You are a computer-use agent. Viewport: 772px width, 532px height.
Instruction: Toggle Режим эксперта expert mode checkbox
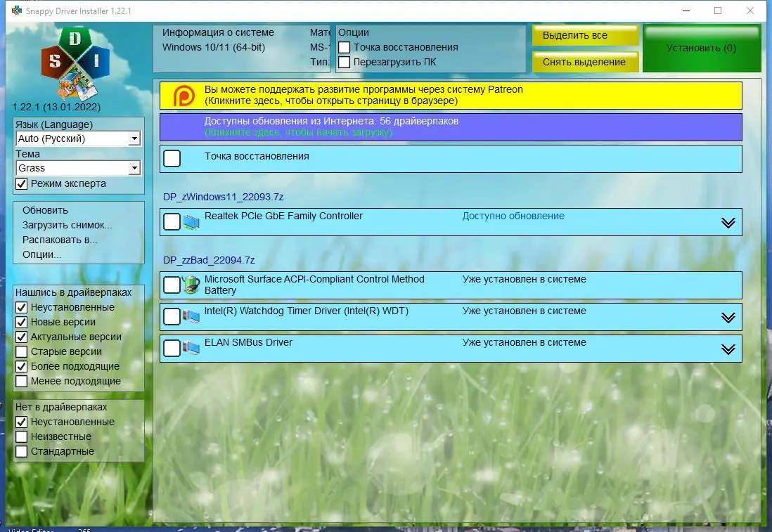coord(22,183)
